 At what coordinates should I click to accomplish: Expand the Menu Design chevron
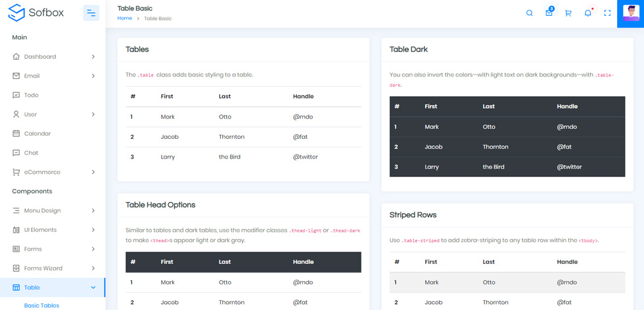click(x=93, y=211)
